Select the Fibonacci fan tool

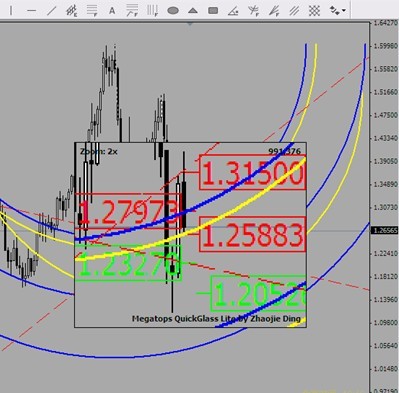tap(253, 11)
